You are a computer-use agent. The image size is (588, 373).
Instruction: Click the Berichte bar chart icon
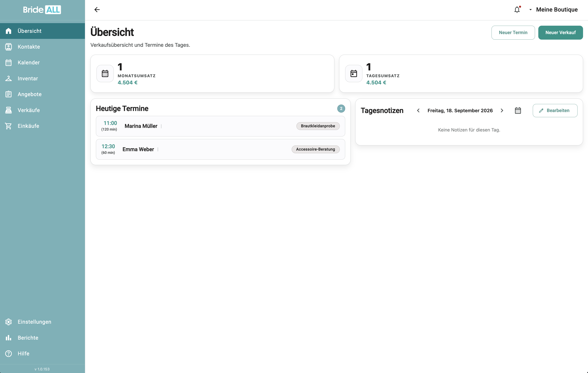tap(9, 338)
